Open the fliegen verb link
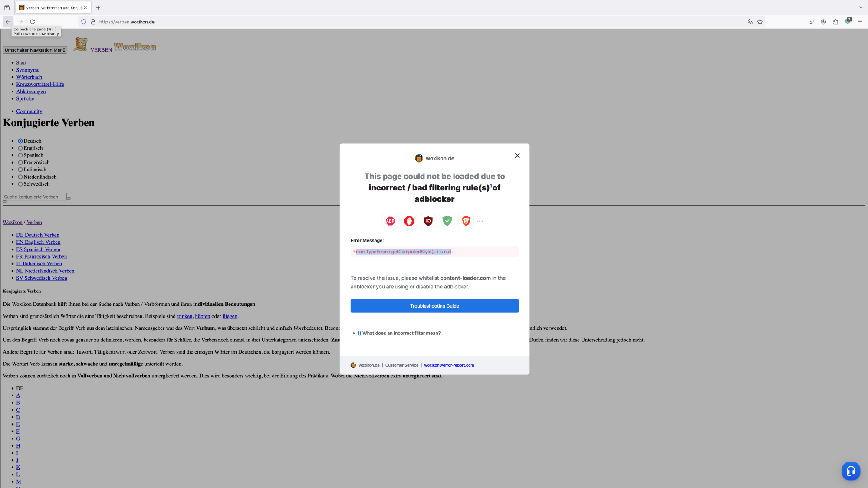This screenshot has height=488, width=868. tap(230, 316)
